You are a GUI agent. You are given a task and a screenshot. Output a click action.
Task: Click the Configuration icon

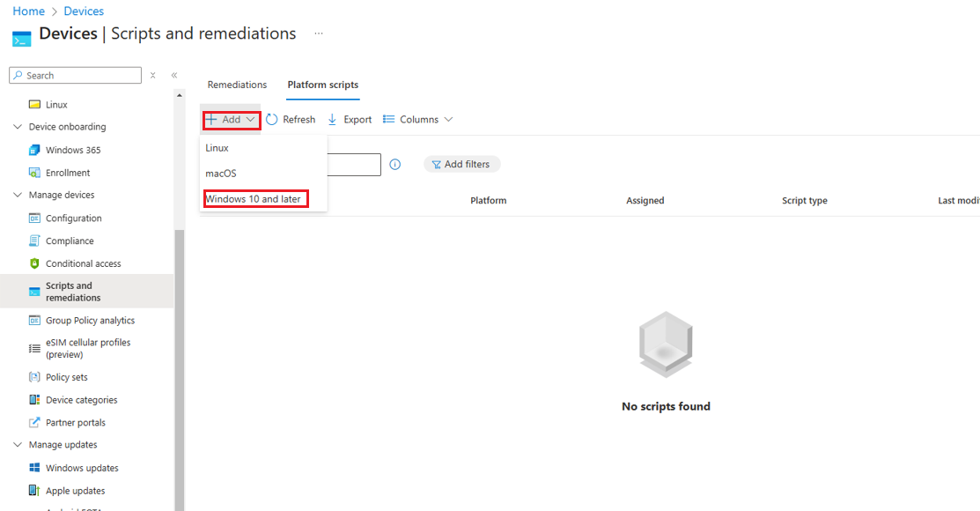click(34, 218)
